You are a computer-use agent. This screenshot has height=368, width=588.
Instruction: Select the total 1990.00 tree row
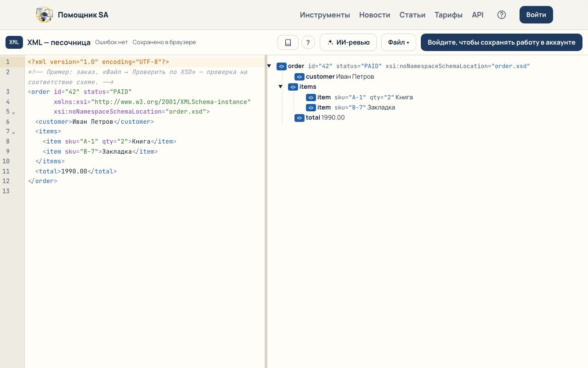point(320,118)
